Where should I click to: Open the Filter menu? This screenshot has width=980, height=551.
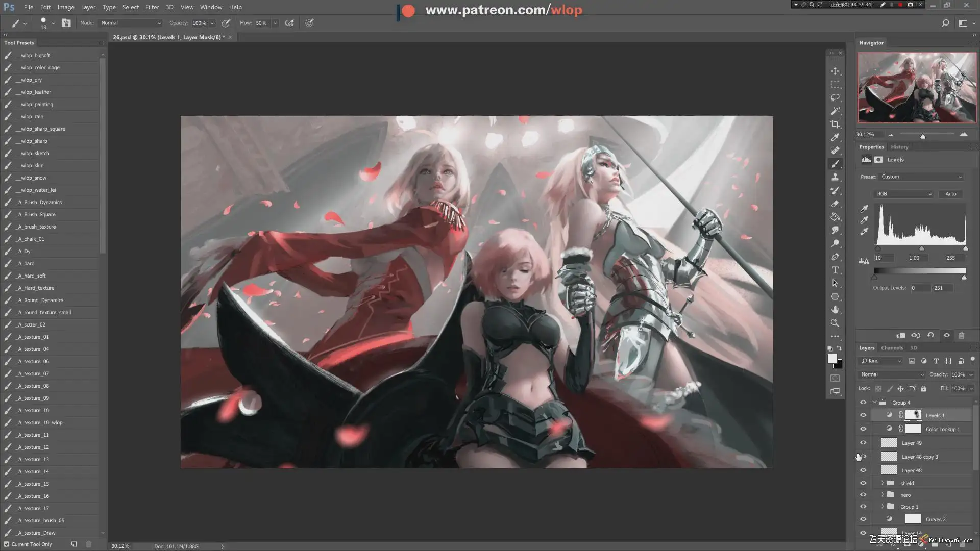point(152,7)
